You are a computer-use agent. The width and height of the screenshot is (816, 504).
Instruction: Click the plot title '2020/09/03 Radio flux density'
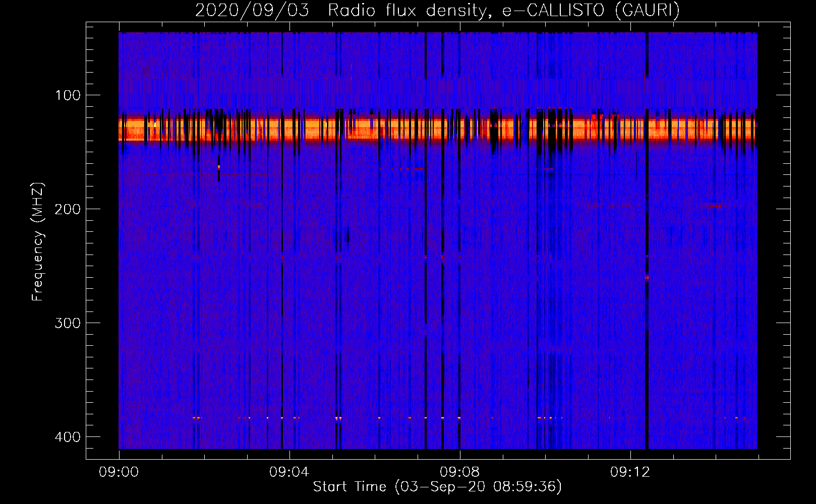coord(437,10)
